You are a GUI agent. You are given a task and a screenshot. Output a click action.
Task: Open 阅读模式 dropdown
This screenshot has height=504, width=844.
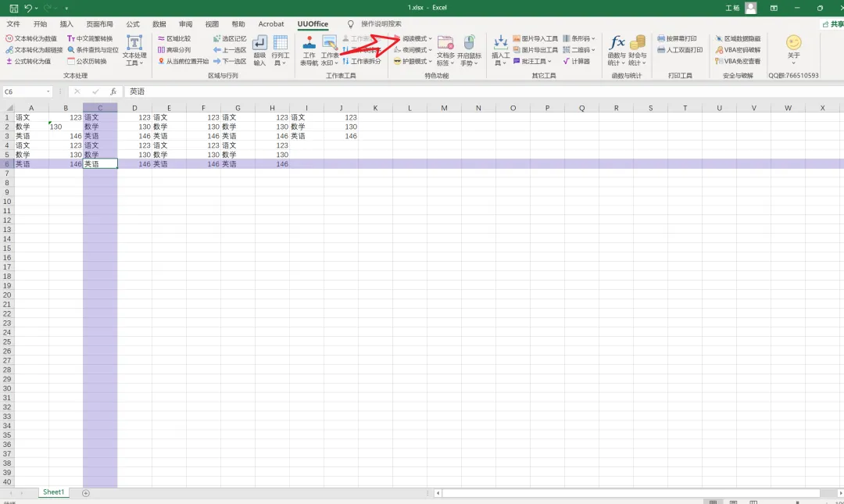point(413,39)
